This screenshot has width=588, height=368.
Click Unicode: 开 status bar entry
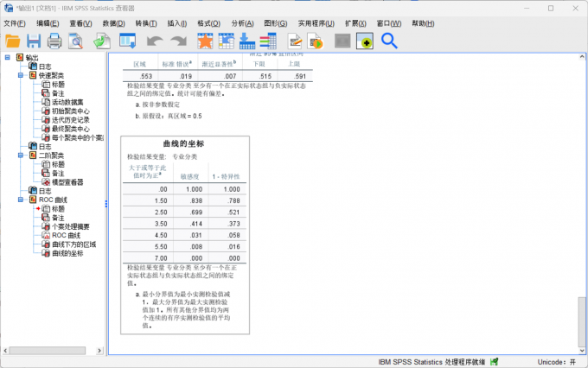click(557, 362)
